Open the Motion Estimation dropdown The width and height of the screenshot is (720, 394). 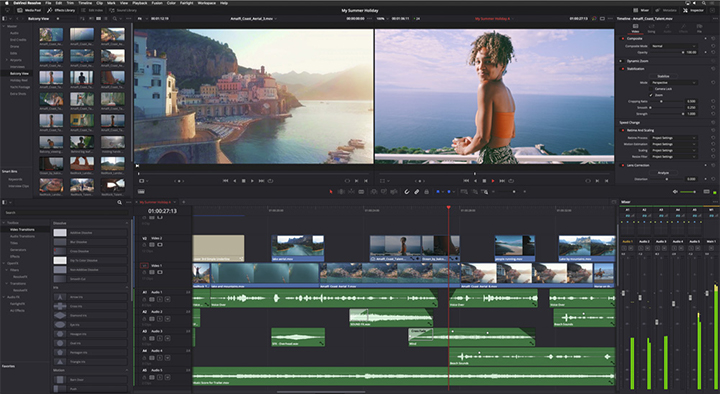click(x=673, y=144)
